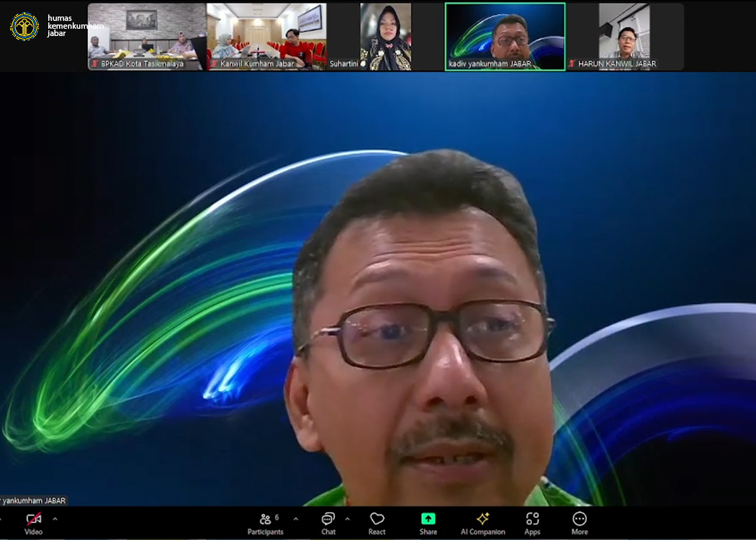Viewport: 756px width, 540px height.
Task: Expand the video settings arrow next to Video
Action: click(x=55, y=518)
